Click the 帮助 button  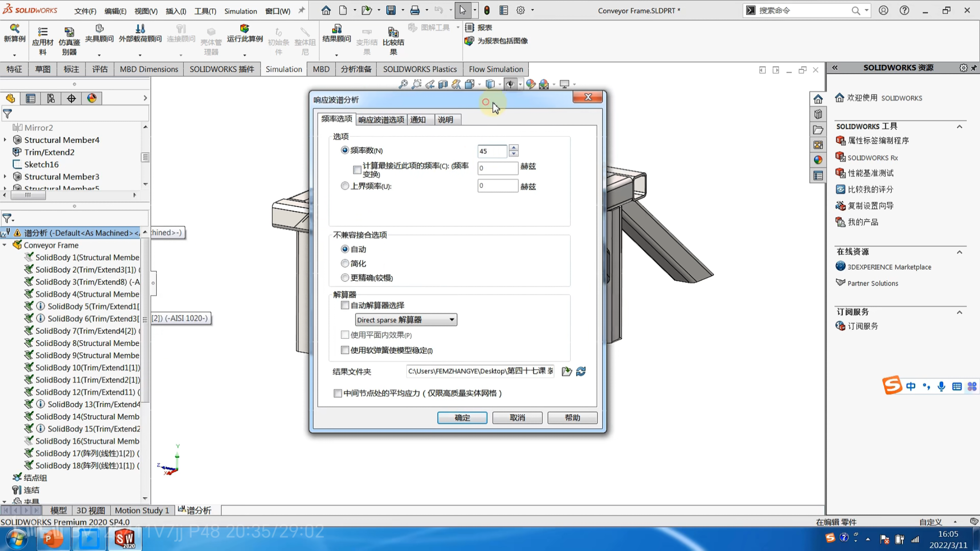pos(572,418)
